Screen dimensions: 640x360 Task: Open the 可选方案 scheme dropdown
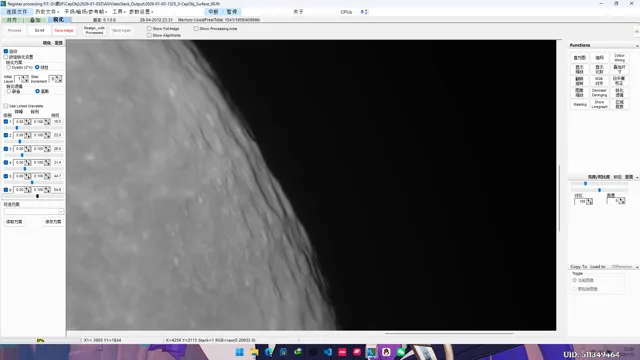[x=33, y=211]
